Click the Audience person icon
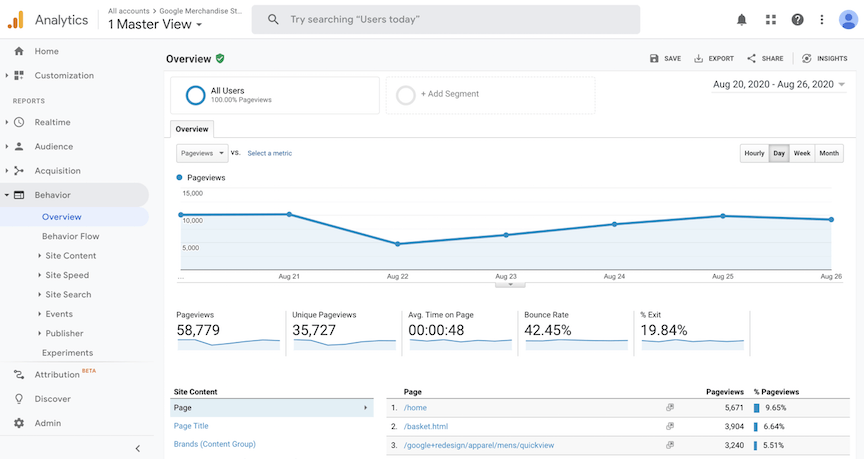 tap(19, 147)
